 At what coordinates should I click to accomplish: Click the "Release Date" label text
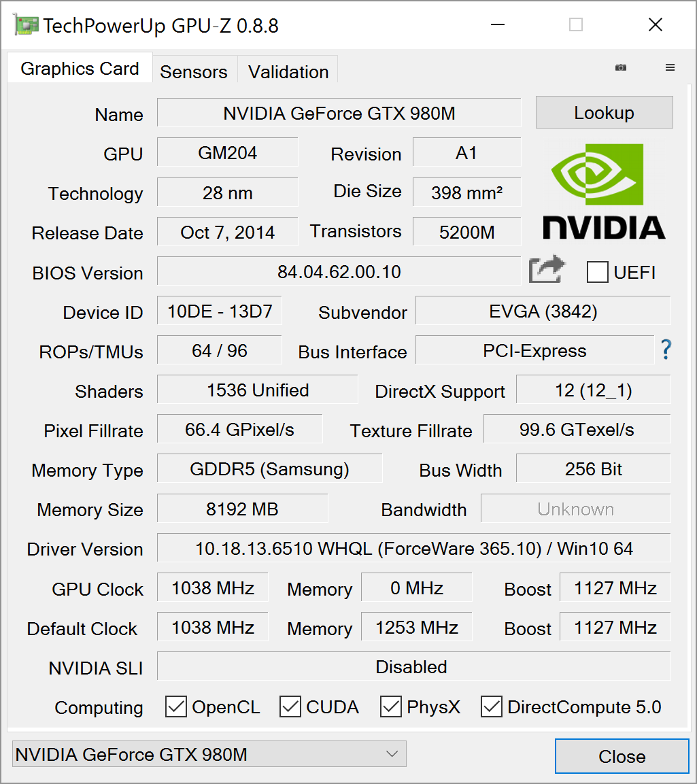tap(88, 233)
